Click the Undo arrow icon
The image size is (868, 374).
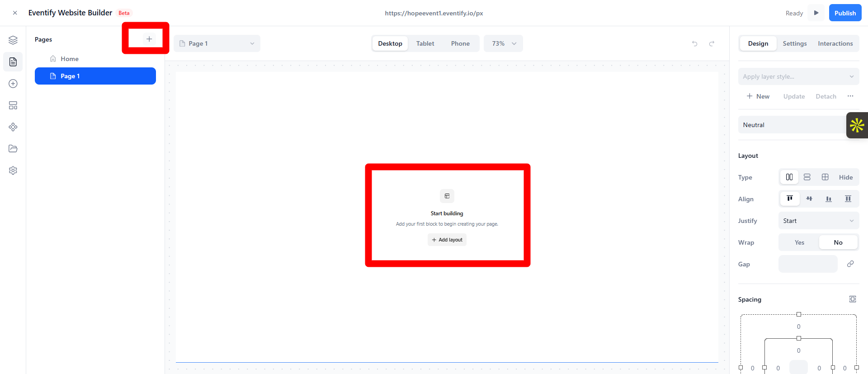(695, 43)
